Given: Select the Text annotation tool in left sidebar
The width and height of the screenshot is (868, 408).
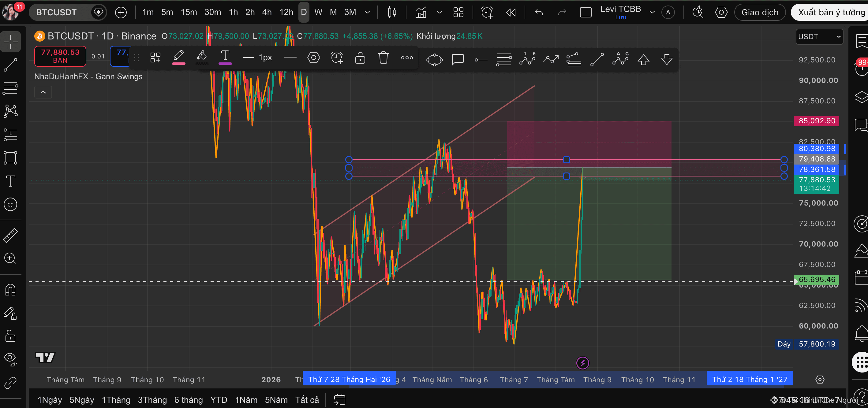Looking at the screenshot, I should point(10,181).
